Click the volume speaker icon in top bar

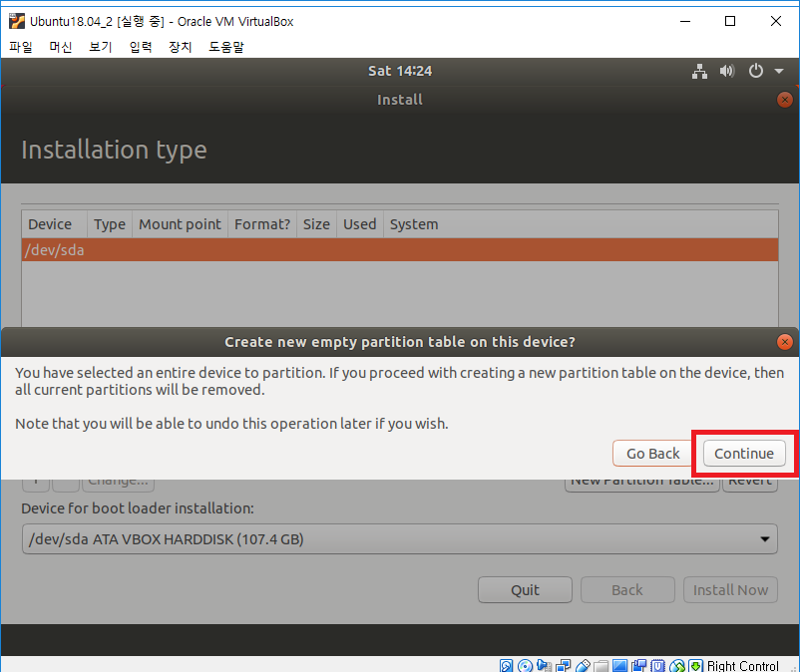[727, 71]
